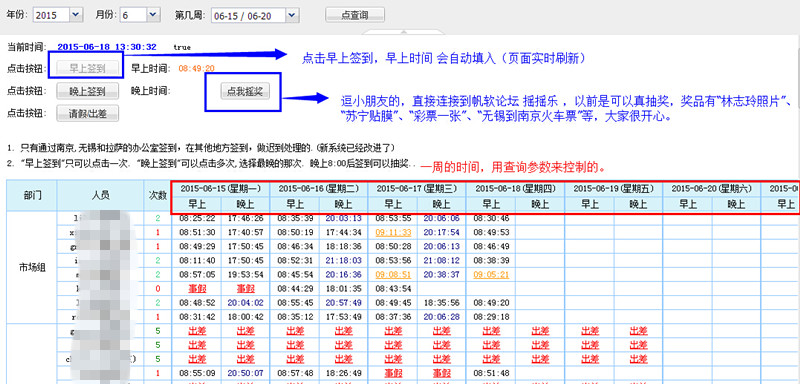Click the 点查询 query button
This screenshot has height=384, width=800.
tap(355, 15)
